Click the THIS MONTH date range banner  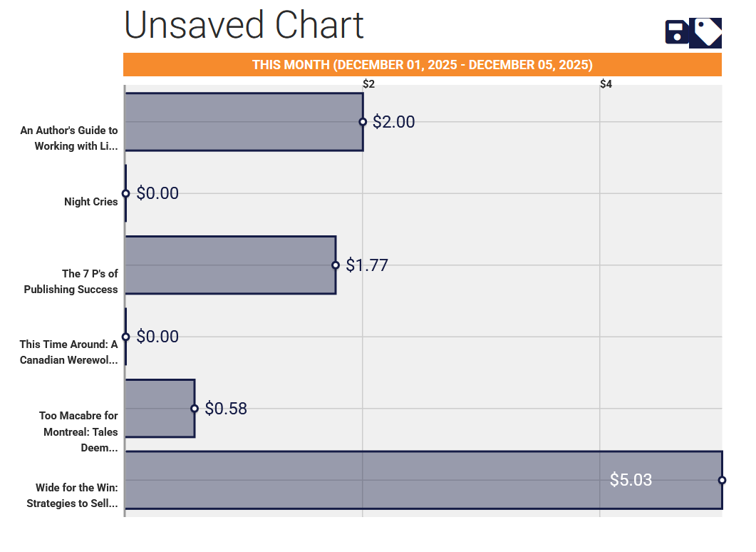(423, 64)
